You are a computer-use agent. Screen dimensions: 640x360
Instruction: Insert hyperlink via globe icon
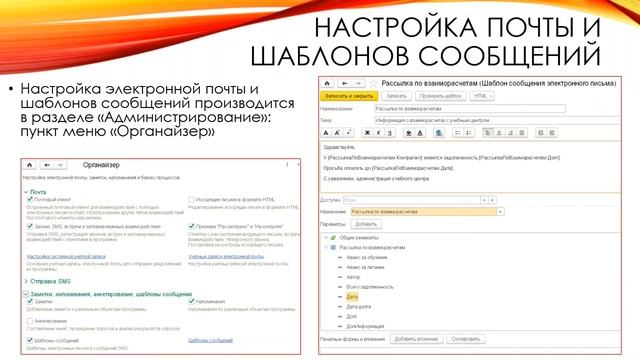coord(438,133)
